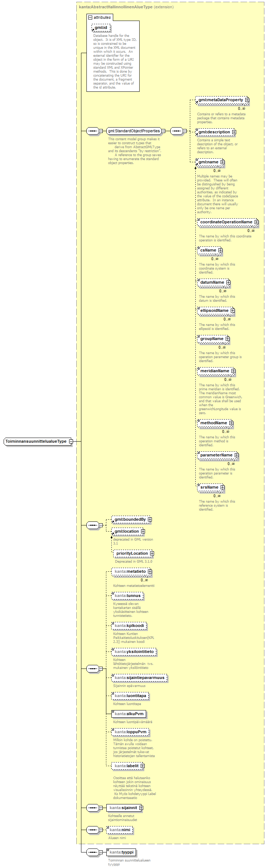
Task: Select kanta:alkuPvm element
Action: click(x=129, y=714)
